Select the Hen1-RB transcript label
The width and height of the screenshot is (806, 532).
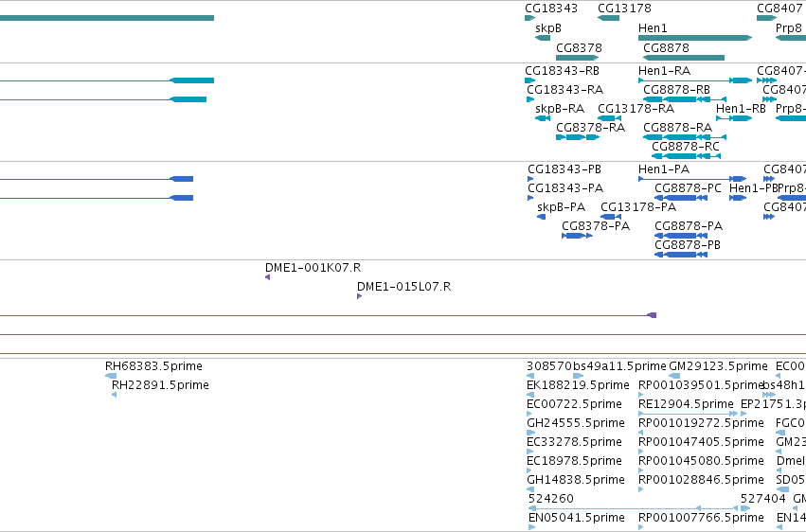pos(741,109)
